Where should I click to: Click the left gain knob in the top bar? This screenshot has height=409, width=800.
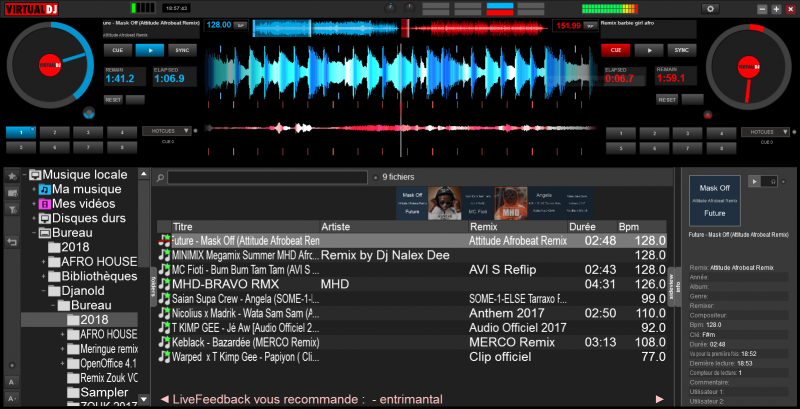tap(390, 8)
